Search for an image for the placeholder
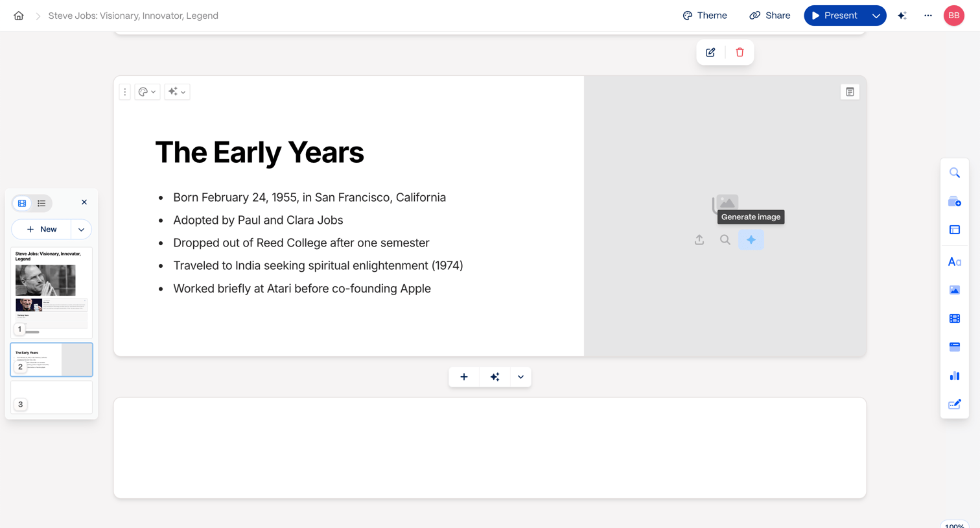 tap(725, 240)
